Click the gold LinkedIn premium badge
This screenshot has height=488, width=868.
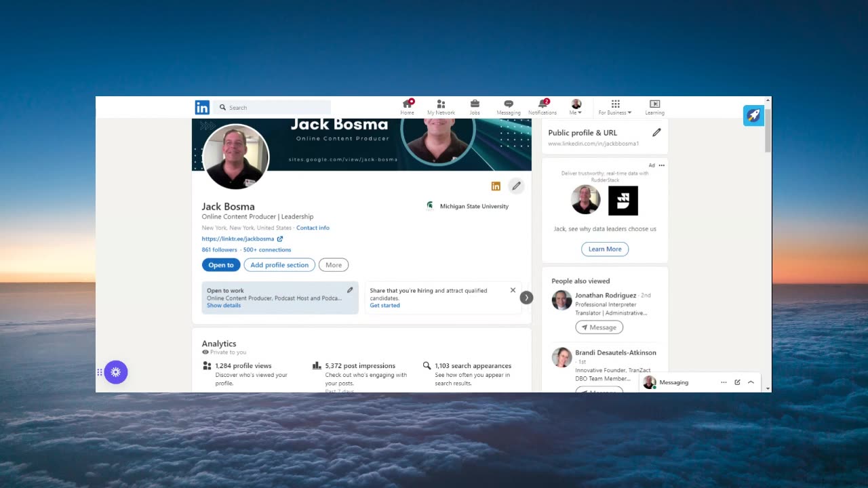click(x=496, y=186)
